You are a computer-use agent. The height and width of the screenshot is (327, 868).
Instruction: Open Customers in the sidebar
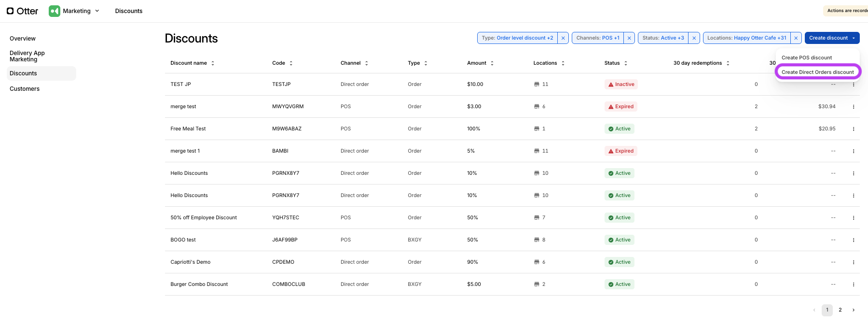click(x=25, y=89)
